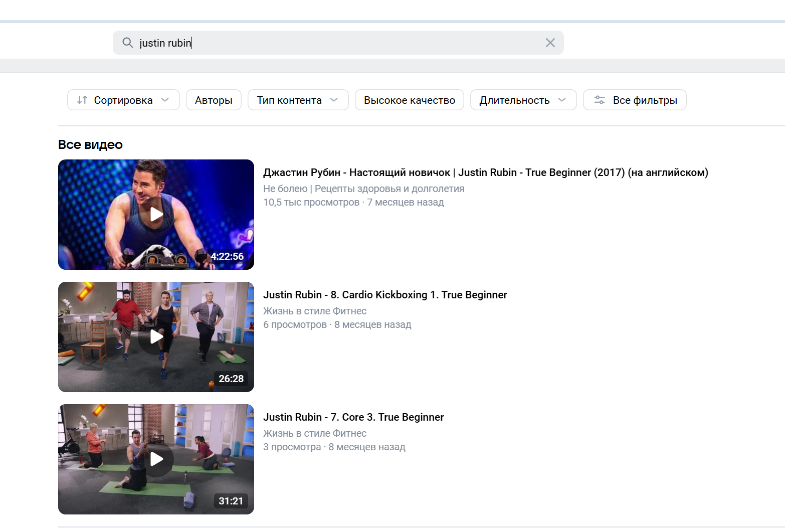Click the 31:21 duration badge on thumbnail

point(231,501)
